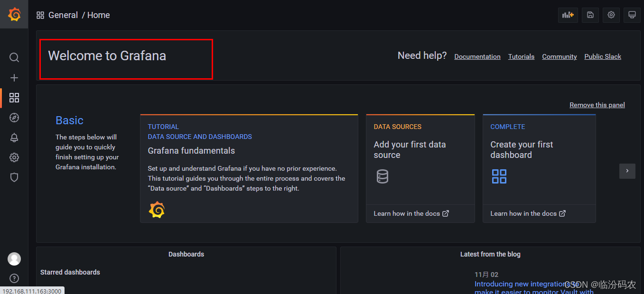The width and height of the screenshot is (644, 294).
Task: Click the Add panel toolbar icon
Action: [x=568, y=15]
